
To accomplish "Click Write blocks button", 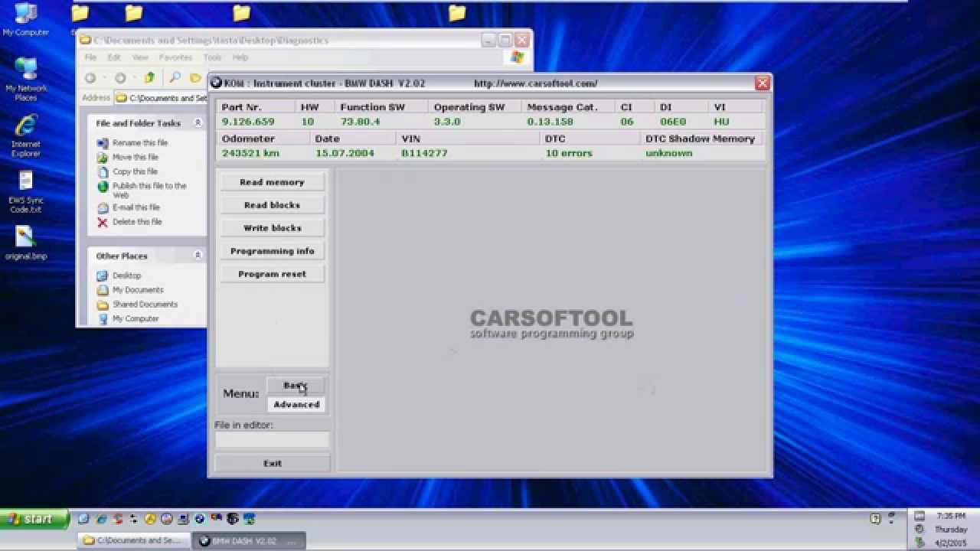I will [272, 228].
